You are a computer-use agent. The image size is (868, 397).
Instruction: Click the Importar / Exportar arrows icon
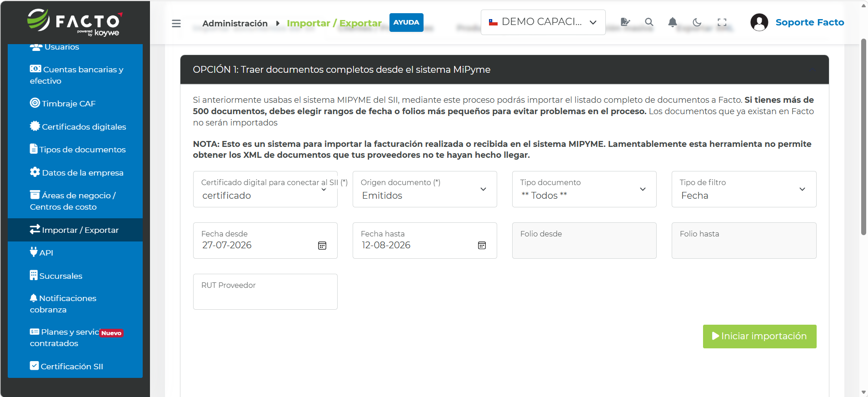click(x=35, y=229)
